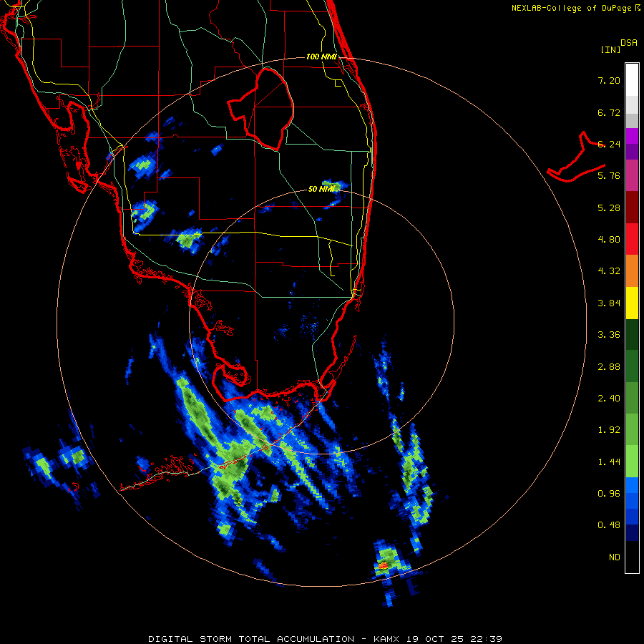Click the 2.88 legend value

(x=609, y=367)
